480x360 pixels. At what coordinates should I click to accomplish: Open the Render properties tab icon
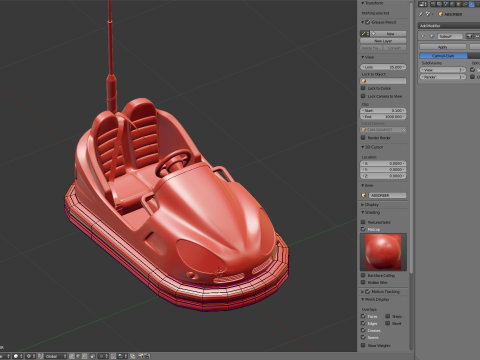433,4
